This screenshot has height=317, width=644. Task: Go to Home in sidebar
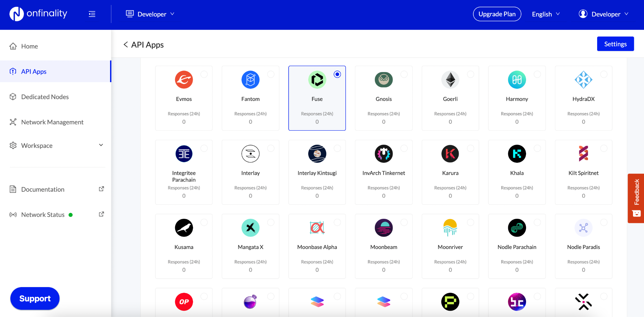(x=55, y=46)
